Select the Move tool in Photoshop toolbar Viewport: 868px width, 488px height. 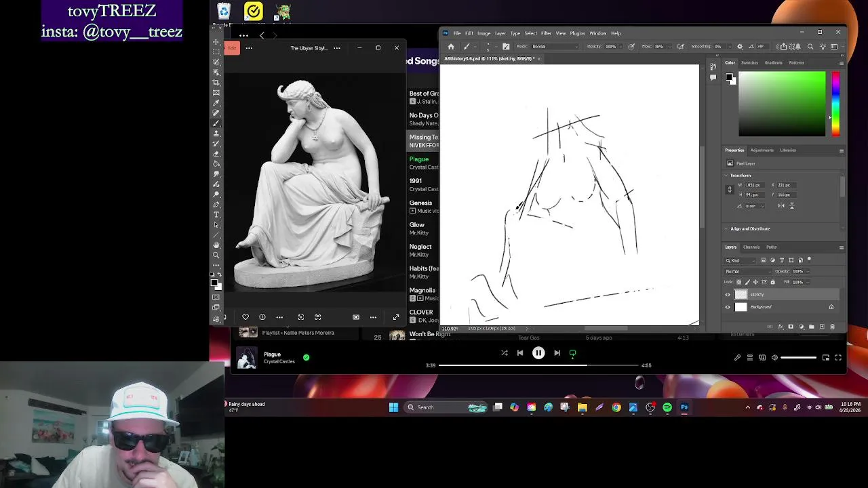(x=216, y=42)
